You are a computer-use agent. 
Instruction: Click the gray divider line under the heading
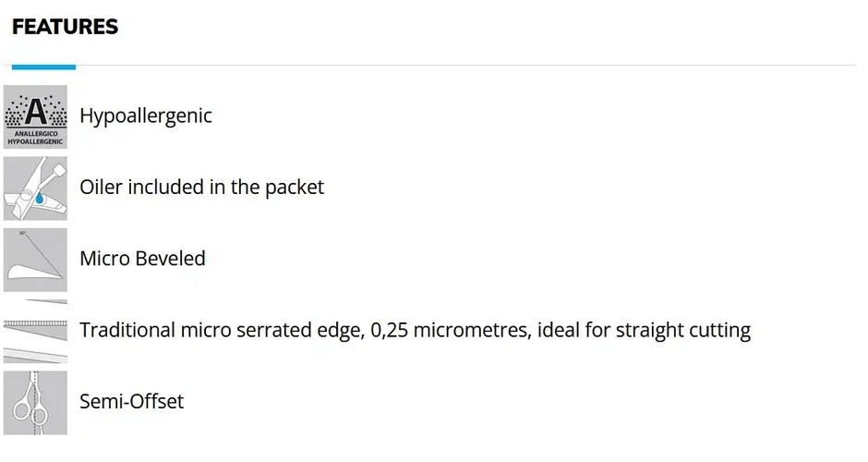point(462,66)
